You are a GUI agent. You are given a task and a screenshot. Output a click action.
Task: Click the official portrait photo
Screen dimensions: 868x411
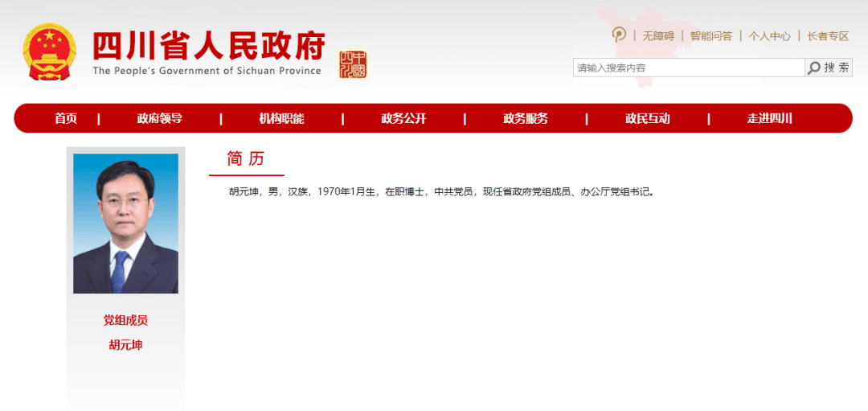point(125,224)
